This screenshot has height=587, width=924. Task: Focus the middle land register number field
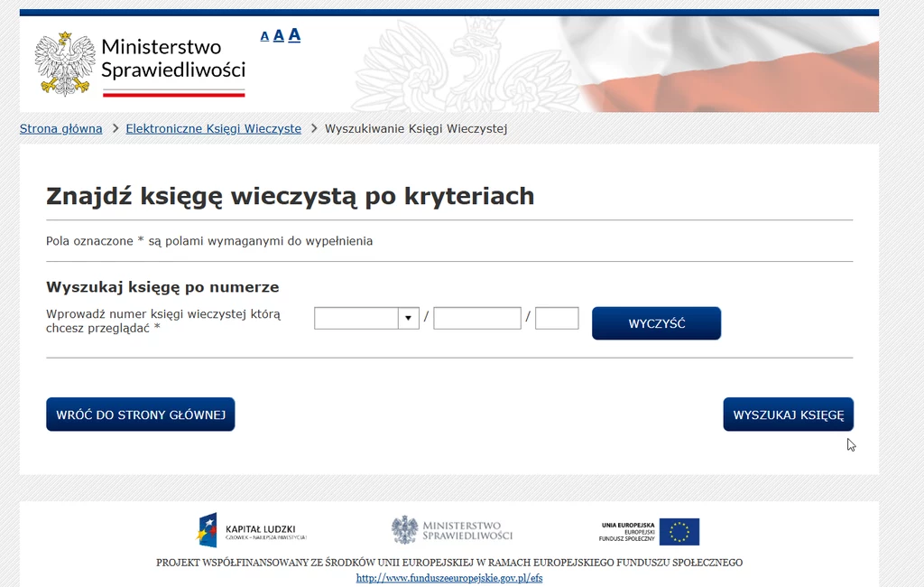[x=477, y=319]
